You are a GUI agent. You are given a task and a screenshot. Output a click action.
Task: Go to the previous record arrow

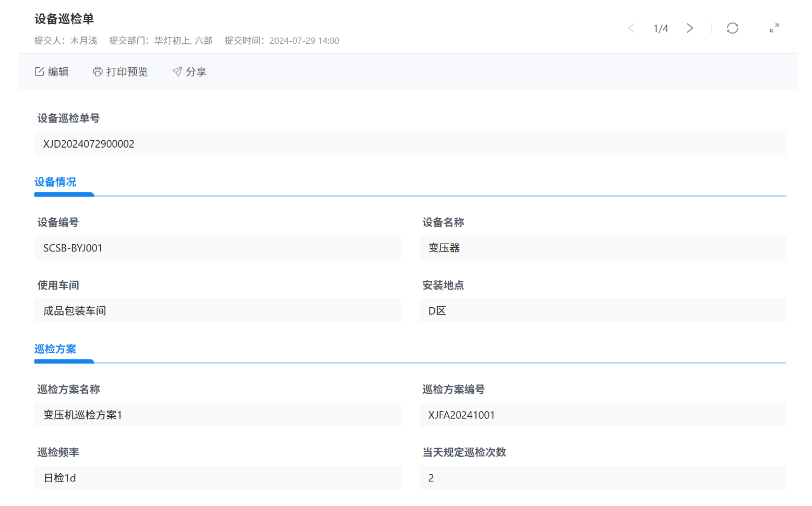[631, 28]
